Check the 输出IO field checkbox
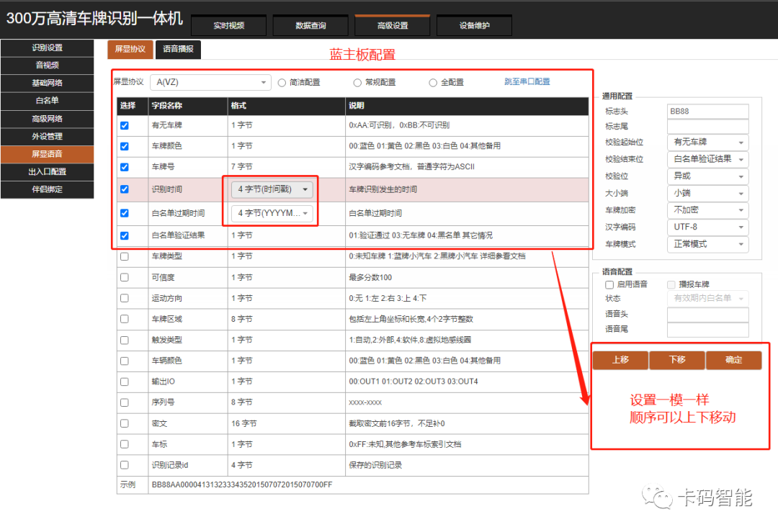 pos(125,382)
